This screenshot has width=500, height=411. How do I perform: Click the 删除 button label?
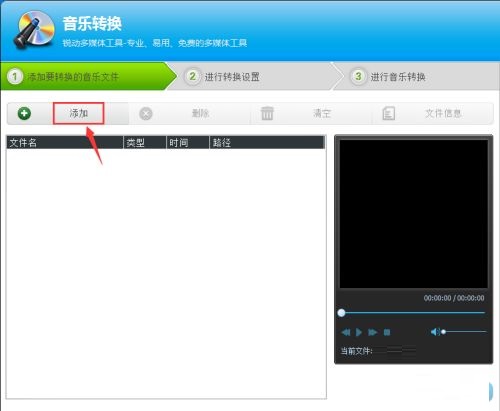[200, 113]
